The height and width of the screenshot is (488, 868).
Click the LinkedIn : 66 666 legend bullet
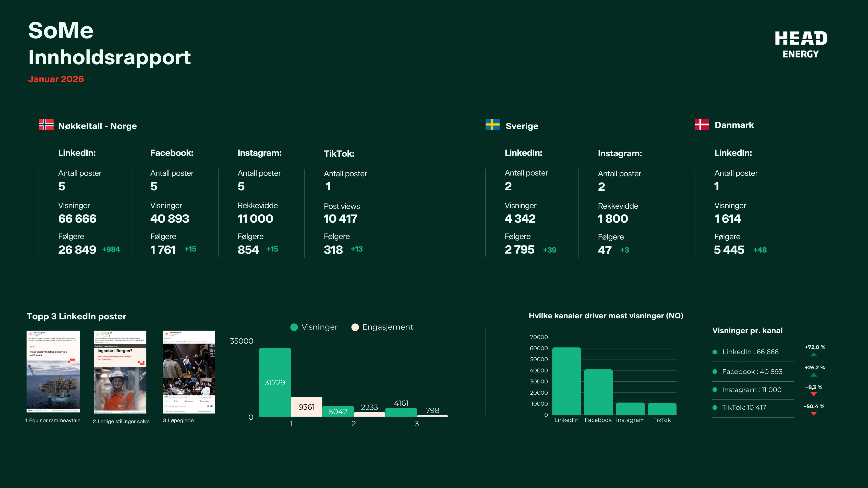point(715,352)
